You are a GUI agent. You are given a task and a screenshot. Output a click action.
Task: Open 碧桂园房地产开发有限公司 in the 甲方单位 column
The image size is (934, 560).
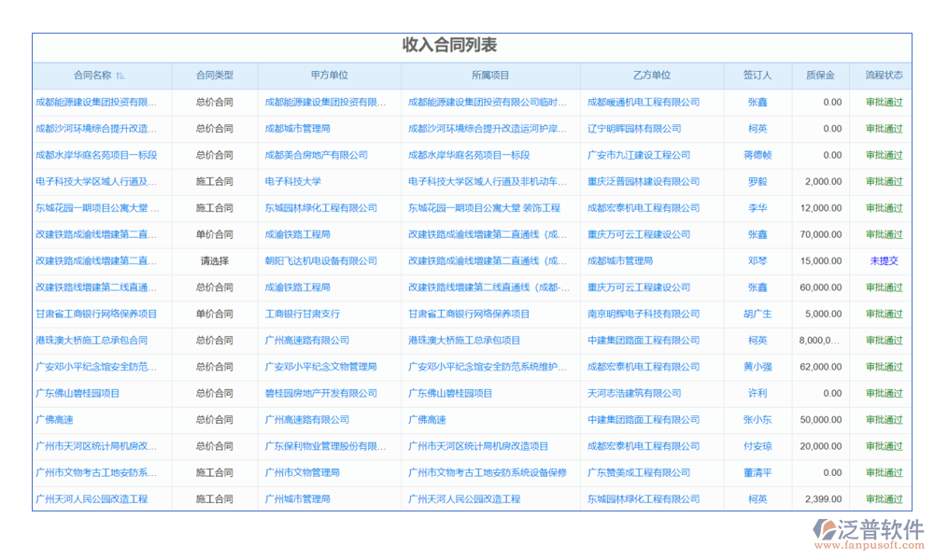320,394
